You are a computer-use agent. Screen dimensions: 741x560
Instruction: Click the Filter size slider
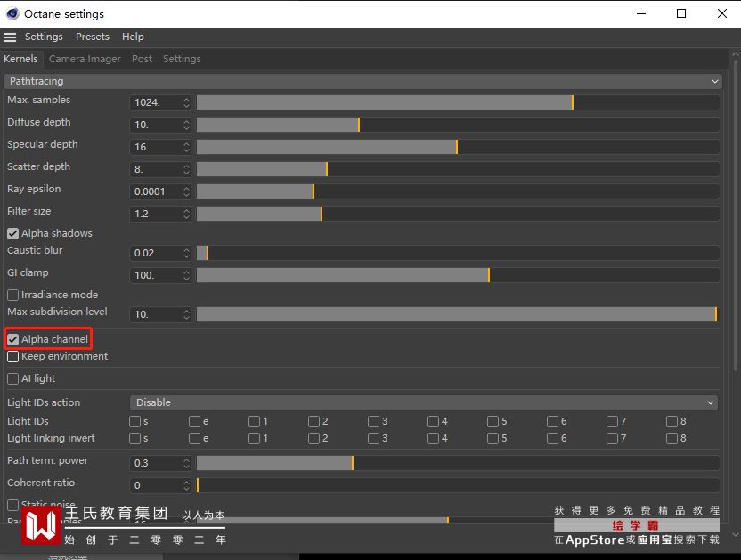[458, 214]
